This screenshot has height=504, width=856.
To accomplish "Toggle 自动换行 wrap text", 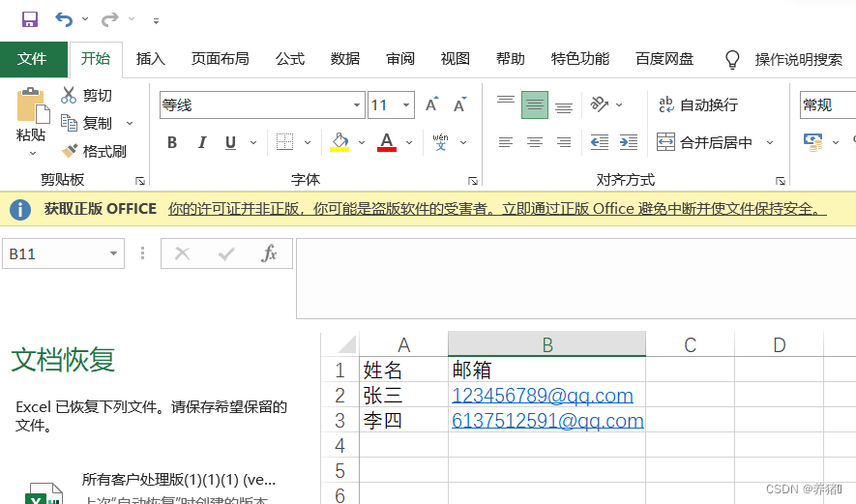I will [698, 104].
